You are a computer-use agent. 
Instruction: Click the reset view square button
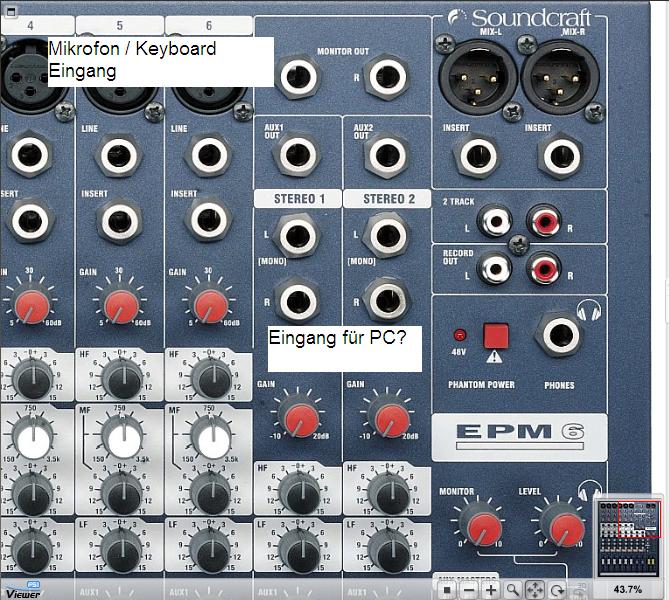447,590
